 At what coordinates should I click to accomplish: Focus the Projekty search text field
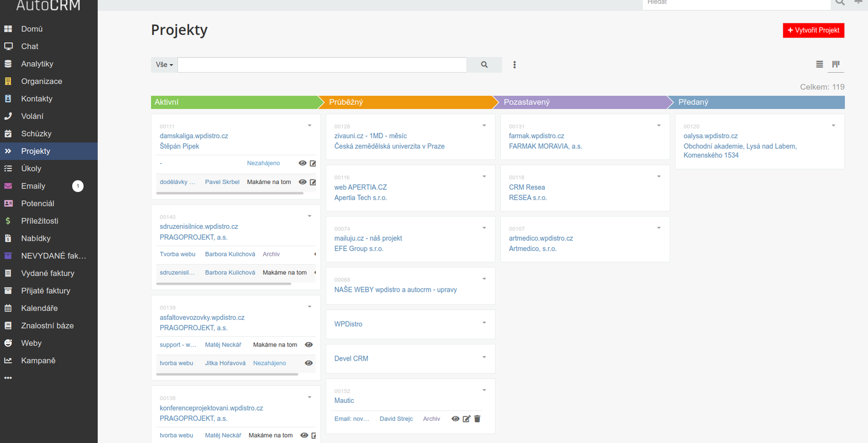[x=322, y=65]
